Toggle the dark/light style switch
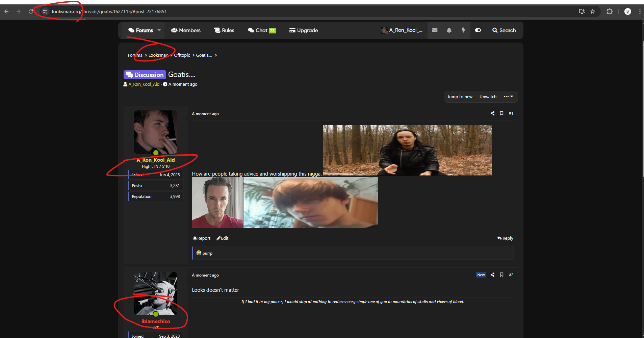The height and width of the screenshot is (338, 644). pyautogui.click(x=478, y=30)
